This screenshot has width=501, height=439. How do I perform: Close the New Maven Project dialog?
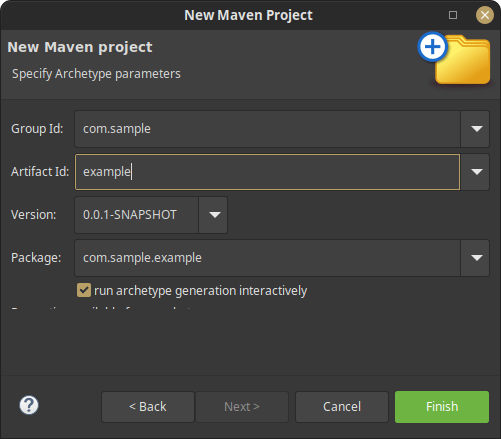485,15
